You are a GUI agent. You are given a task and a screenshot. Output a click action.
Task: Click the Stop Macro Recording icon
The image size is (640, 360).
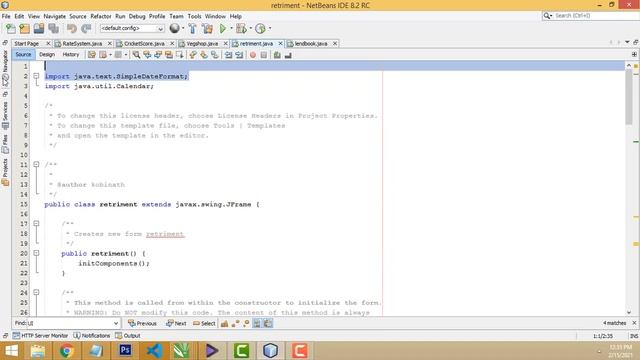pyautogui.click(x=264, y=55)
